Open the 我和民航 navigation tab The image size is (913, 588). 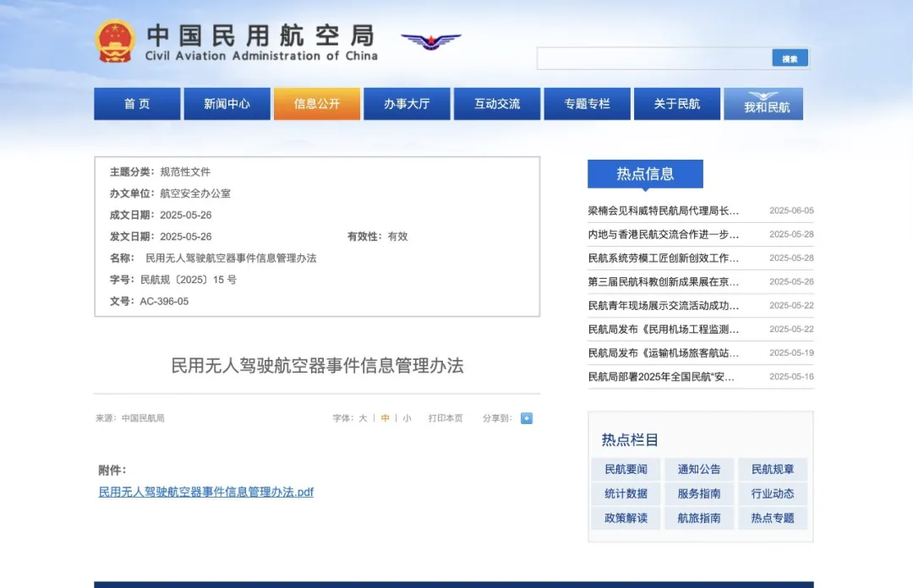click(763, 104)
